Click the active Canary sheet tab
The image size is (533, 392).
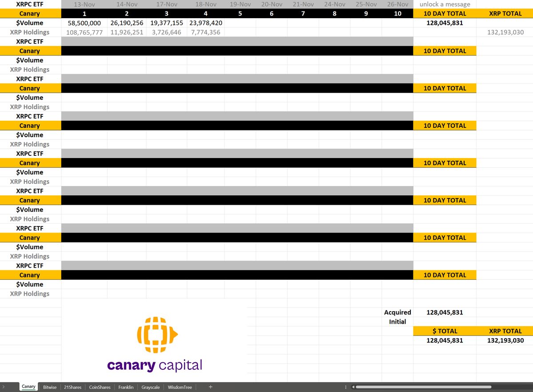tap(28, 387)
